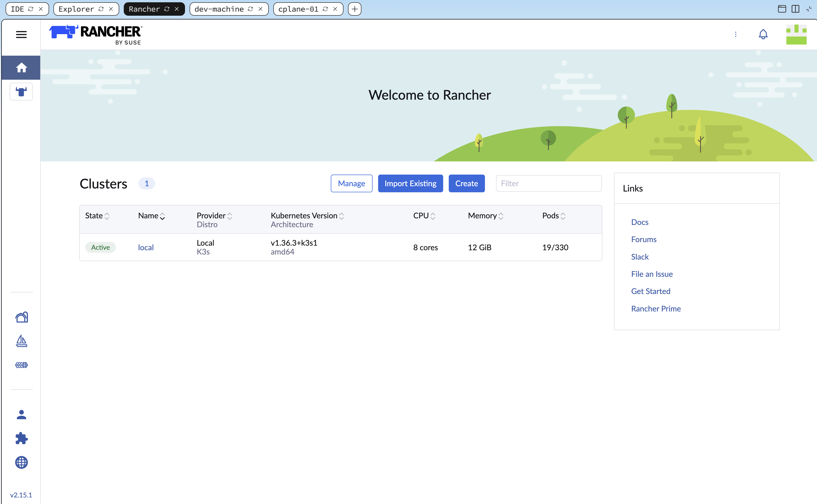Viewport: 817px width, 504px height.
Task: Click the Create cluster button
Action: click(x=466, y=183)
